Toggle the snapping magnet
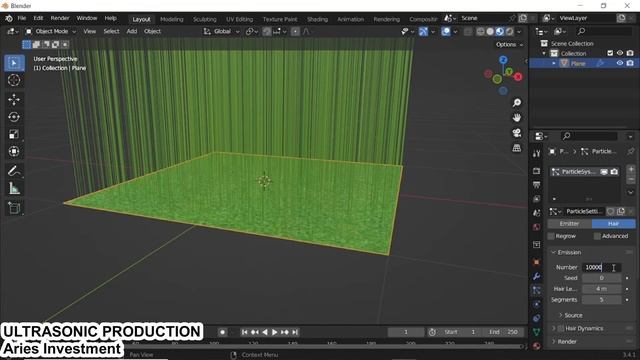640x360 pixels. coord(267,31)
